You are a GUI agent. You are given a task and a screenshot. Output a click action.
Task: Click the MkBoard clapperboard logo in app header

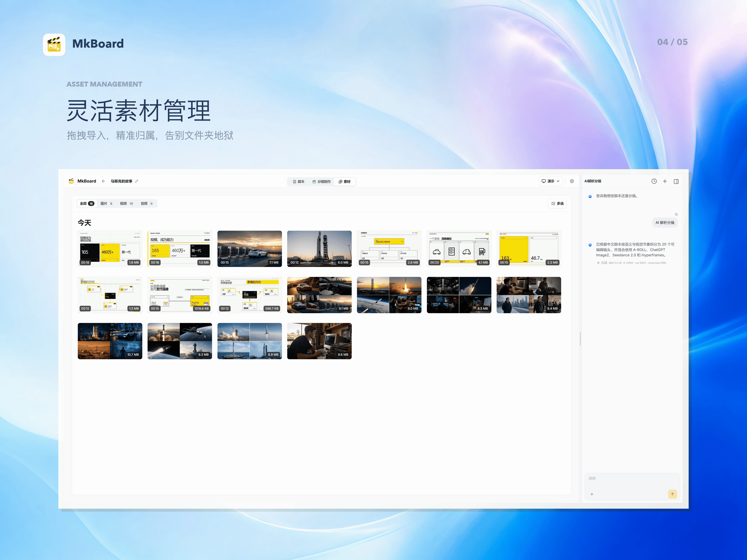[71, 181]
